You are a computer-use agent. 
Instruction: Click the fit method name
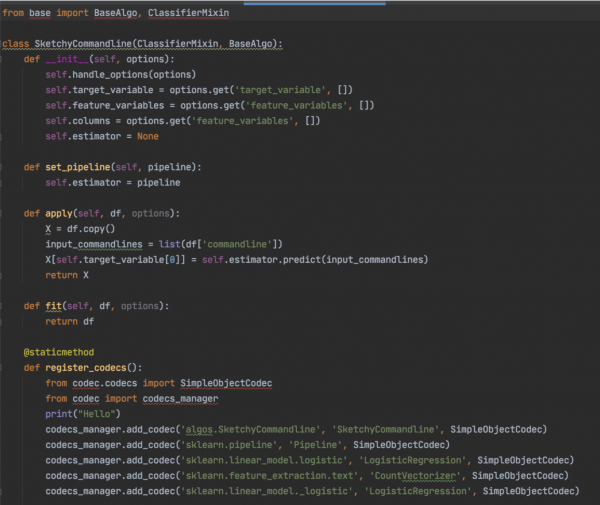tap(54, 306)
